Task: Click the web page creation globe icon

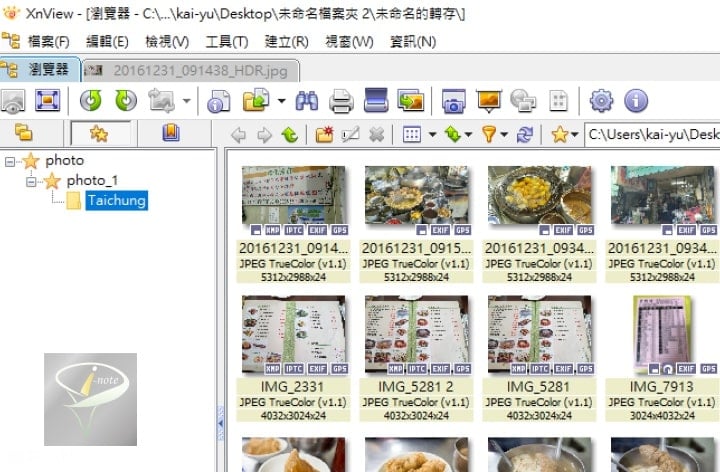Action: (523, 101)
